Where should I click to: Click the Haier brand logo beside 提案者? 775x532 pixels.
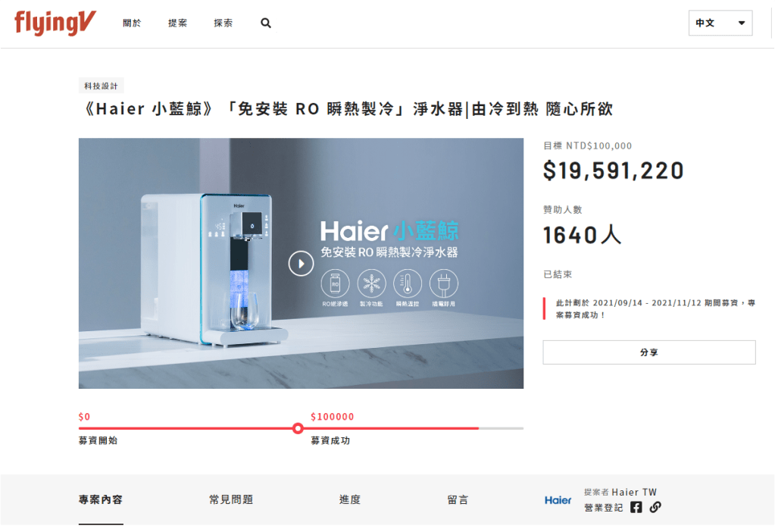[x=558, y=500]
